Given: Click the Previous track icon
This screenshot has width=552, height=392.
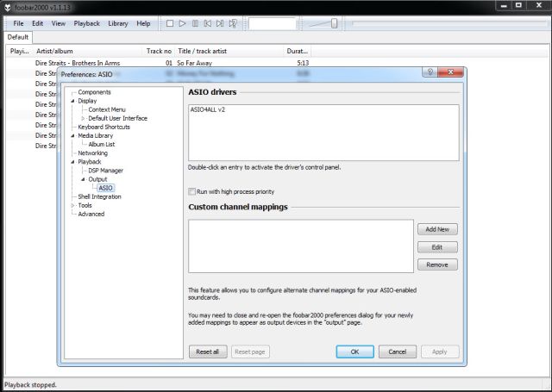Looking at the screenshot, I should click(x=208, y=23).
